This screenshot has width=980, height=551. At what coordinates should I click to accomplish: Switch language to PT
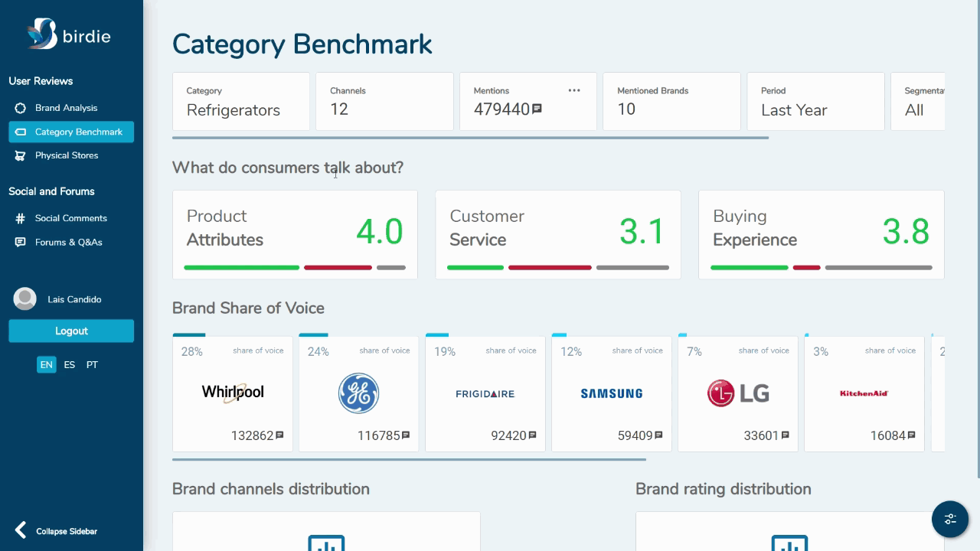pos(92,365)
